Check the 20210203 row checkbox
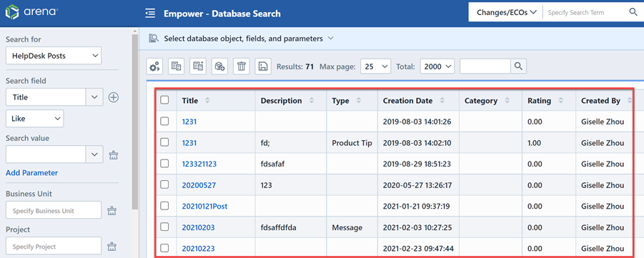Image resolution: width=644 pixels, height=258 pixels. pos(164,227)
